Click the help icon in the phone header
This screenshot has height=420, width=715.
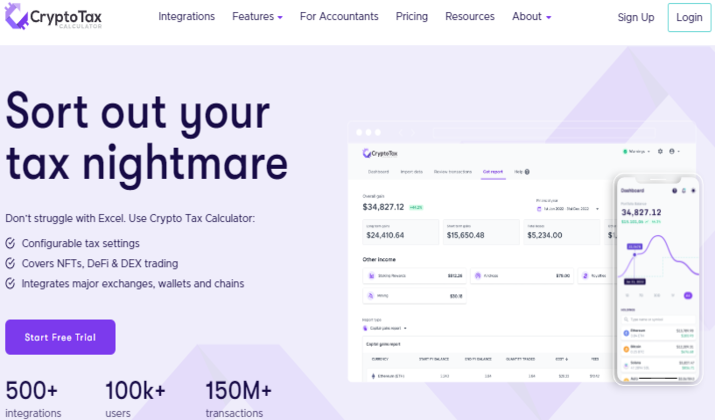pos(674,191)
